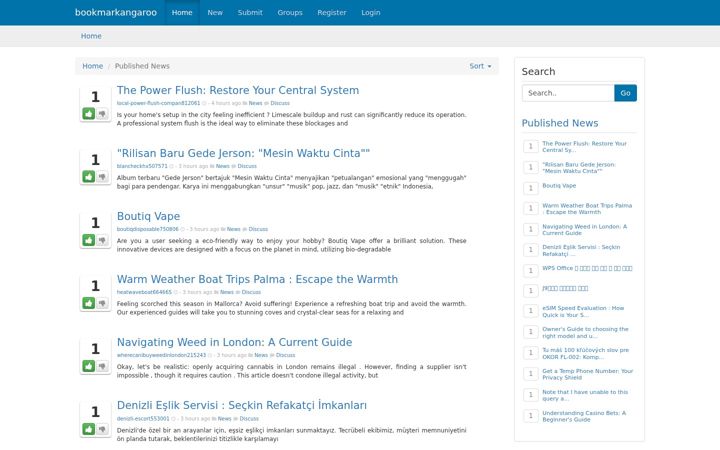
Task: Upvote 'Warm Weather Boat Trips Palma'
Action: point(89,303)
